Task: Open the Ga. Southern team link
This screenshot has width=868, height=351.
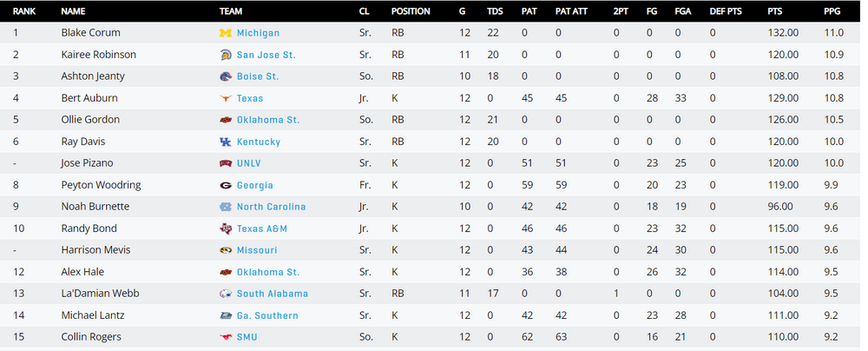Action: coord(267,315)
